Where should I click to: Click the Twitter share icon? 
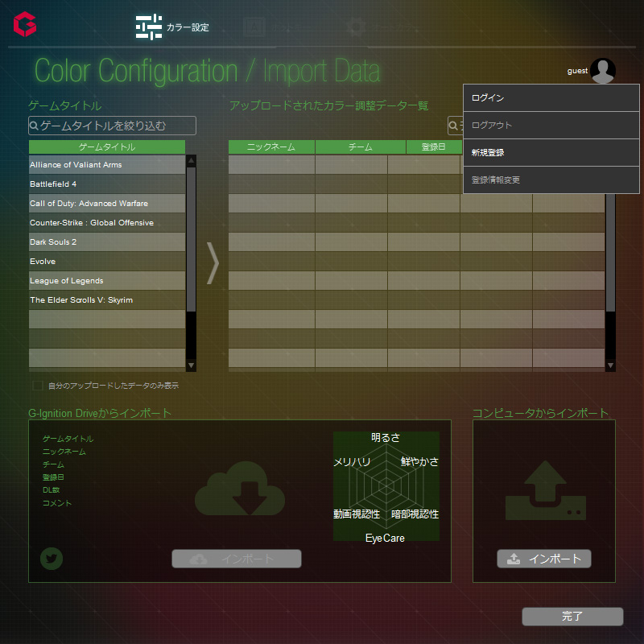pos(52,559)
